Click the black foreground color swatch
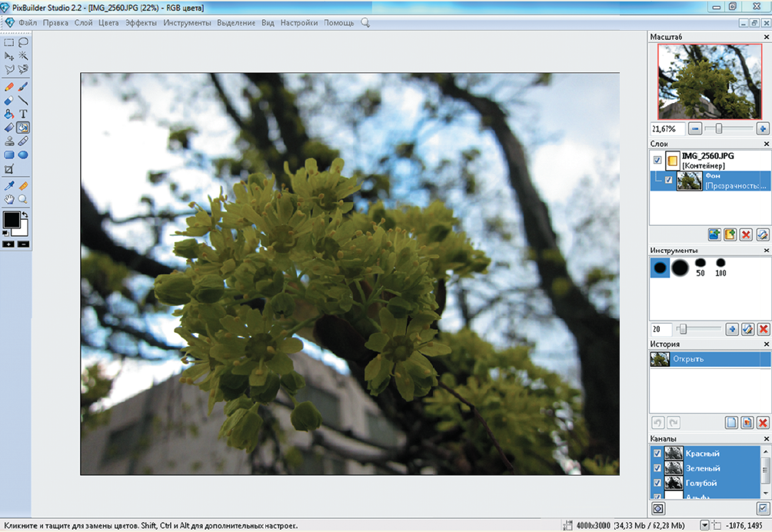Viewport: 772px width, 532px height. click(x=11, y=220)
